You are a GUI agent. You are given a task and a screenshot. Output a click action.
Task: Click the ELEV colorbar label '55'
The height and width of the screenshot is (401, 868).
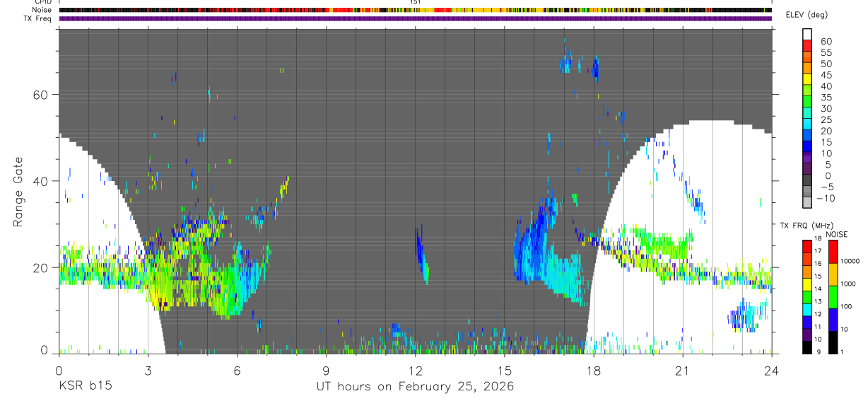click(x=825, y=53)
